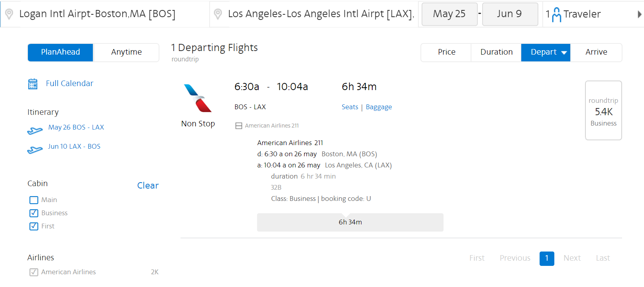
Task: Sort flights by Duration
Action: [496, 52]
